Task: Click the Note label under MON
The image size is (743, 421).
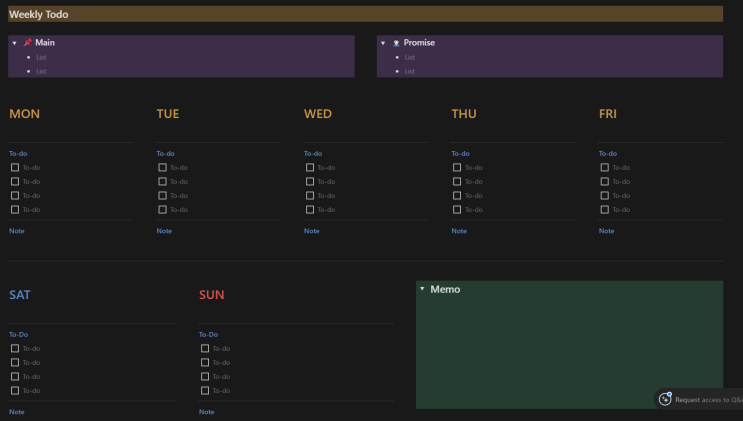Action: [x=17, y=231]
